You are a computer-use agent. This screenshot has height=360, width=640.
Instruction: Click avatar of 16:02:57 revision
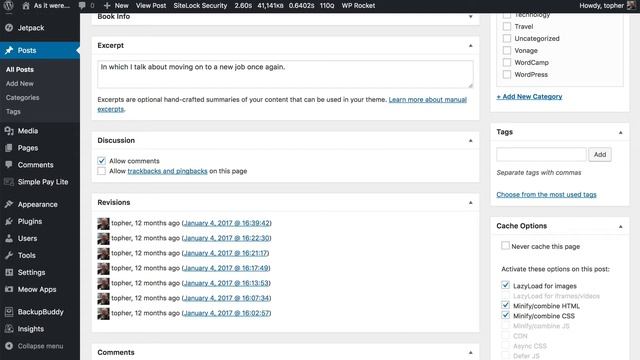pos(103,313)
